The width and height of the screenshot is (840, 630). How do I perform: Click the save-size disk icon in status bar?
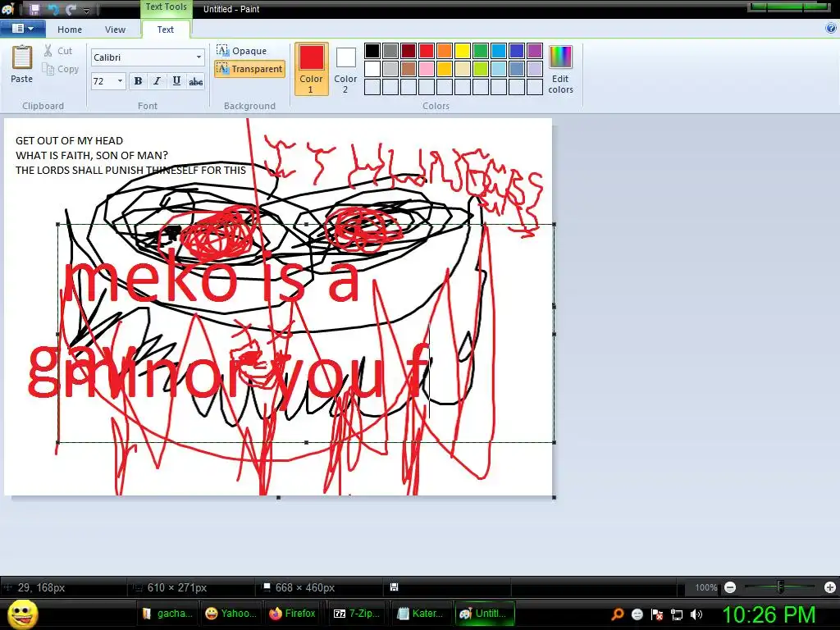tap(394, 587)
